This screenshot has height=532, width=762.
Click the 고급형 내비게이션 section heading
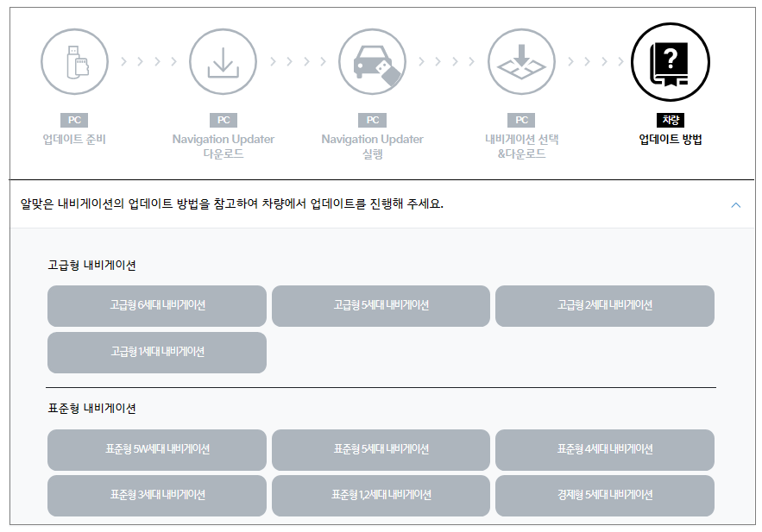(x=91, y=265)
